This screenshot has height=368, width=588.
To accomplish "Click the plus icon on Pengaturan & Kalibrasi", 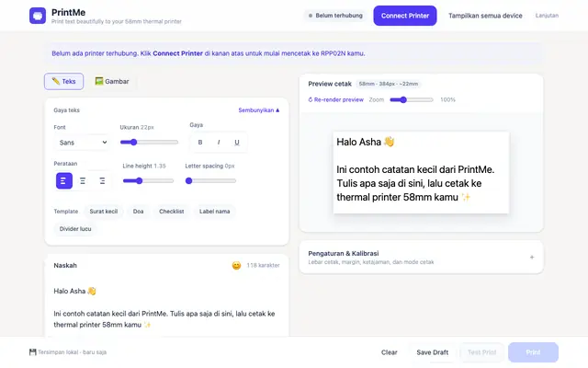I will pos(532,258).
